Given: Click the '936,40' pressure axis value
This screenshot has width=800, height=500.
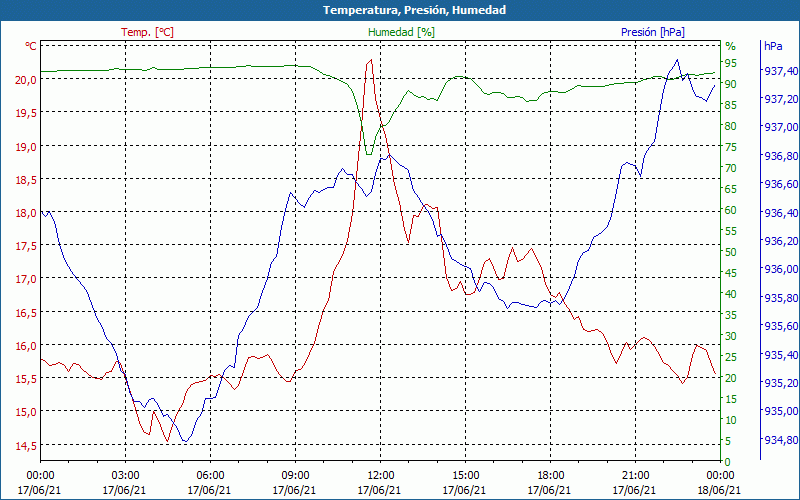Looking at the screenshot, I should pos(781,213).
